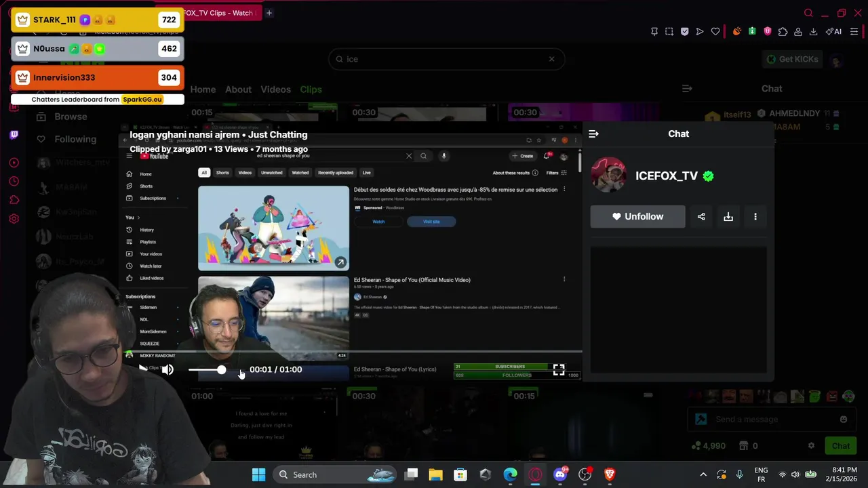Adjust the clip volume slider
Viewport: 868px width, 488px height.
tap(207, 369)
